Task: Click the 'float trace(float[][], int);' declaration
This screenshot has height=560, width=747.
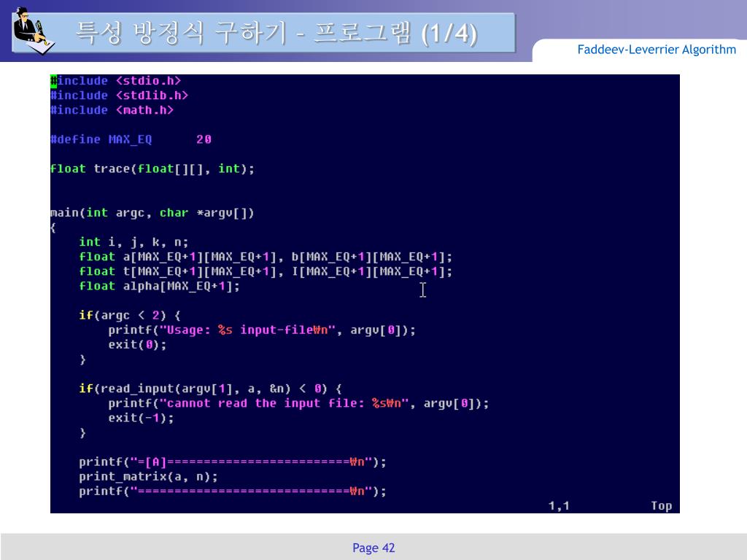Action: (x=152, y=169)
